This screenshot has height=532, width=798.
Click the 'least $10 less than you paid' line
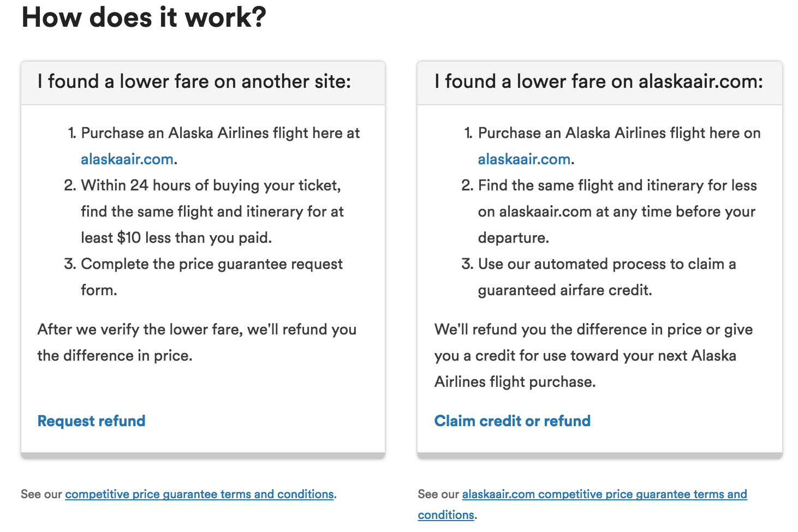[176, 238]
